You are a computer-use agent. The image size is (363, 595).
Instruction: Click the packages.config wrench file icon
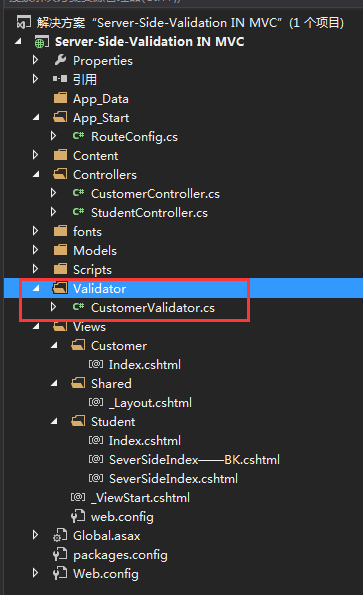[x=60, y=554]
